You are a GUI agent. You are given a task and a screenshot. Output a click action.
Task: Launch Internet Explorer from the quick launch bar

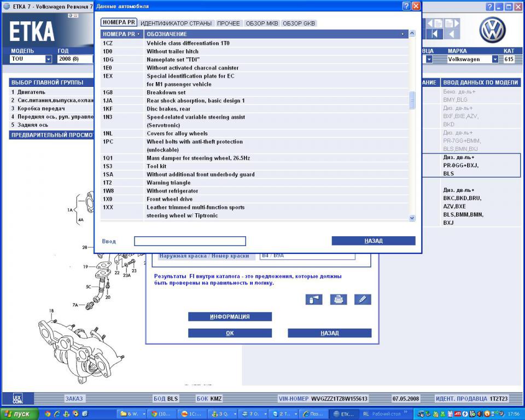click(57, 414)
